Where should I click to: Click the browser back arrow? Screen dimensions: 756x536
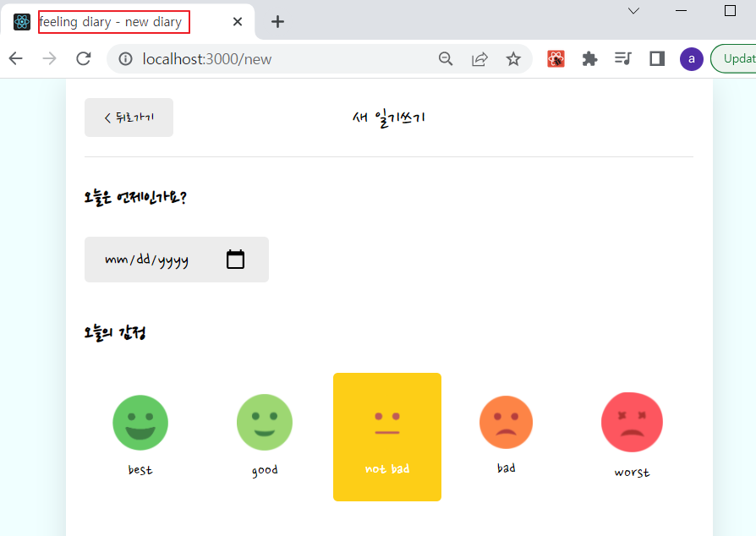(16, 59)
